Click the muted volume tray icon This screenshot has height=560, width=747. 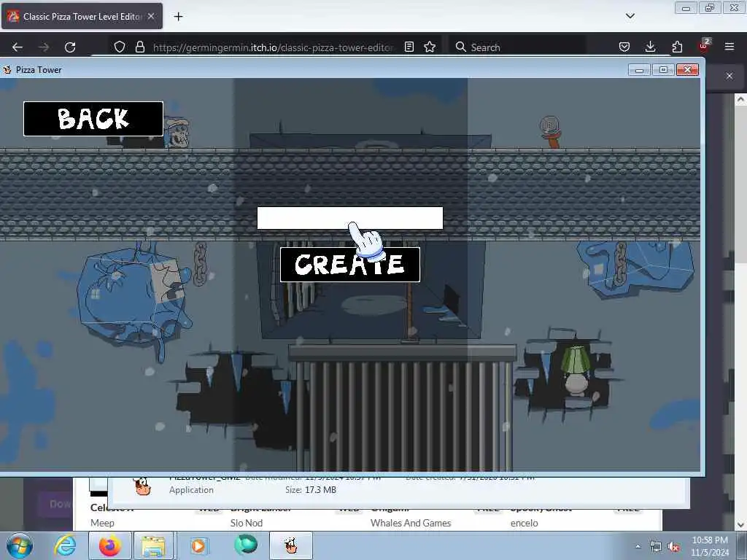coord(673,547)
